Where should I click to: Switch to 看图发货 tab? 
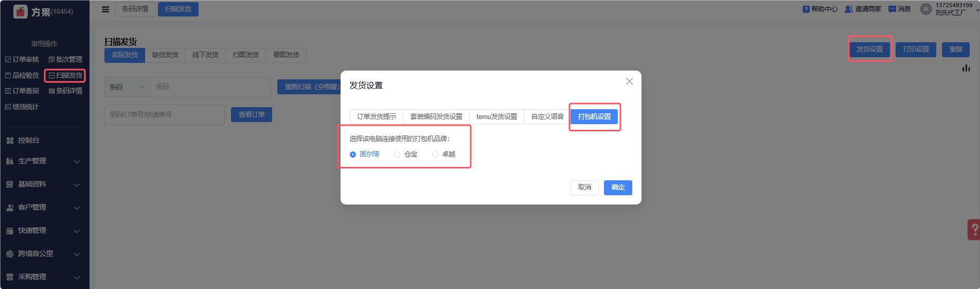click(286, 55)
